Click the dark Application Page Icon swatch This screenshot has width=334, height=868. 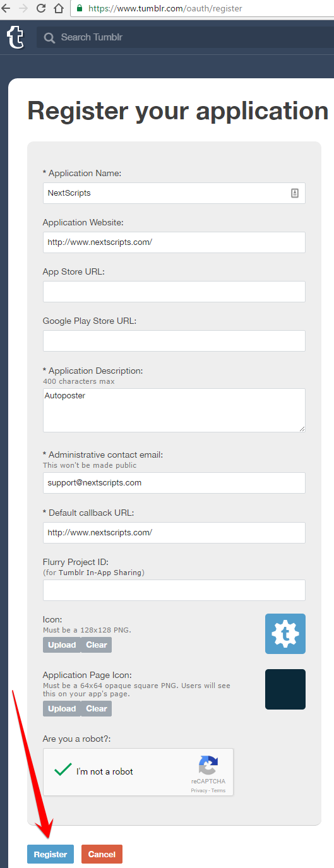[285, 689]
